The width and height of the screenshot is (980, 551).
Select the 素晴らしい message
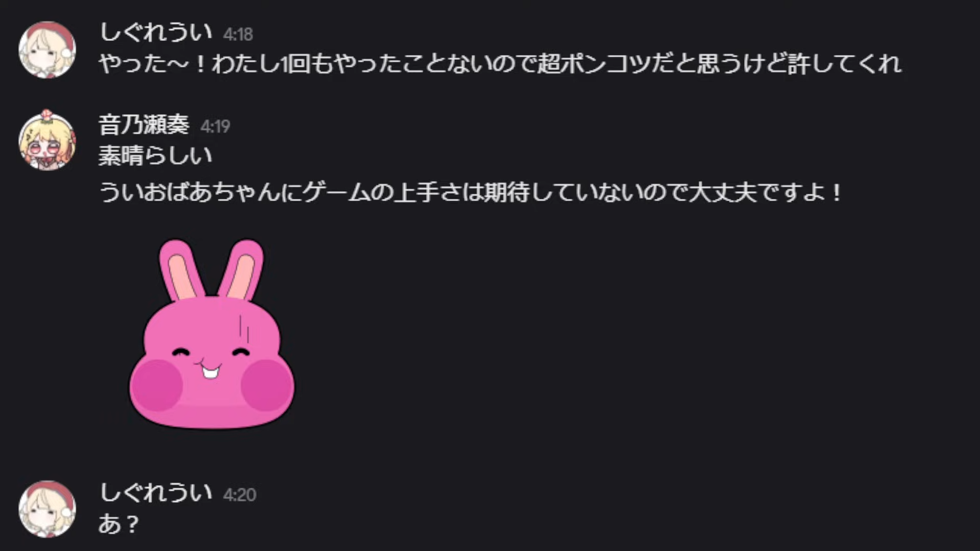[x=155, y=156]
